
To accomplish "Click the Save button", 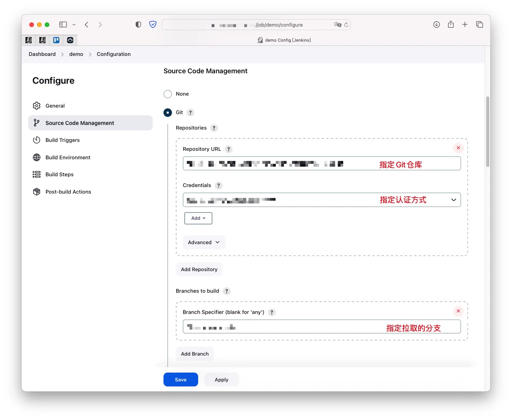I will [180, 380].
